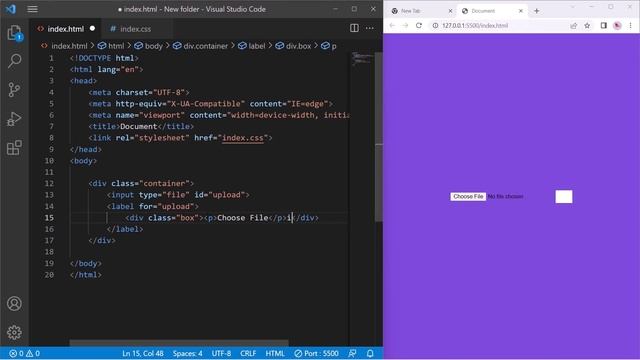Click the browser Forward arrow
This screenshot has width=640, height=360.
tap(405, 25)
